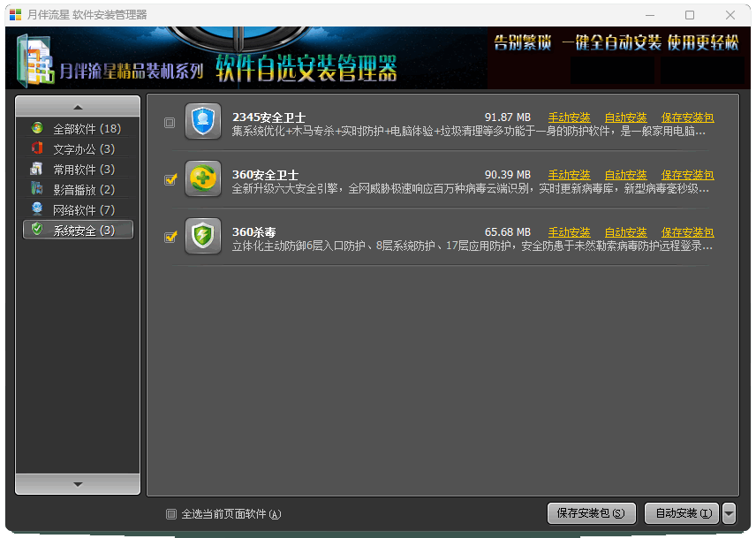
Task: Click the 影音播放 media icon
Action: tap(37, 189)
